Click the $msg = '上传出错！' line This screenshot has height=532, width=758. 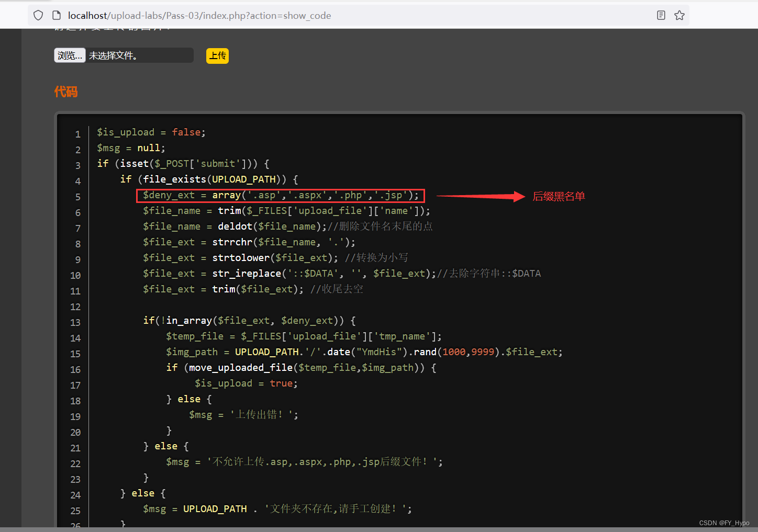(x=243, y=415)
